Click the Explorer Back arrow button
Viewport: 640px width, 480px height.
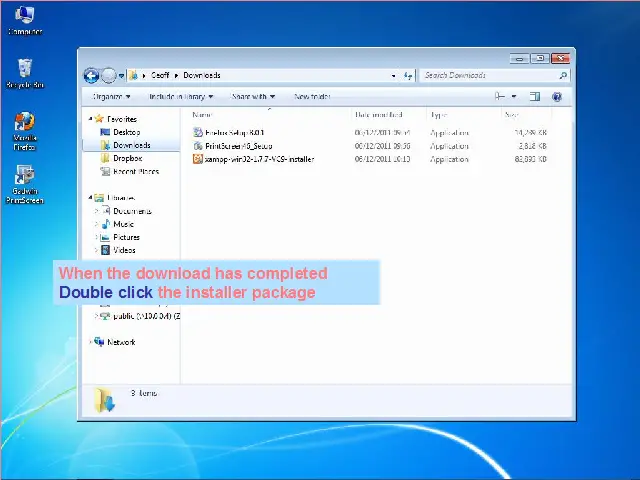(x=91, y=75)
